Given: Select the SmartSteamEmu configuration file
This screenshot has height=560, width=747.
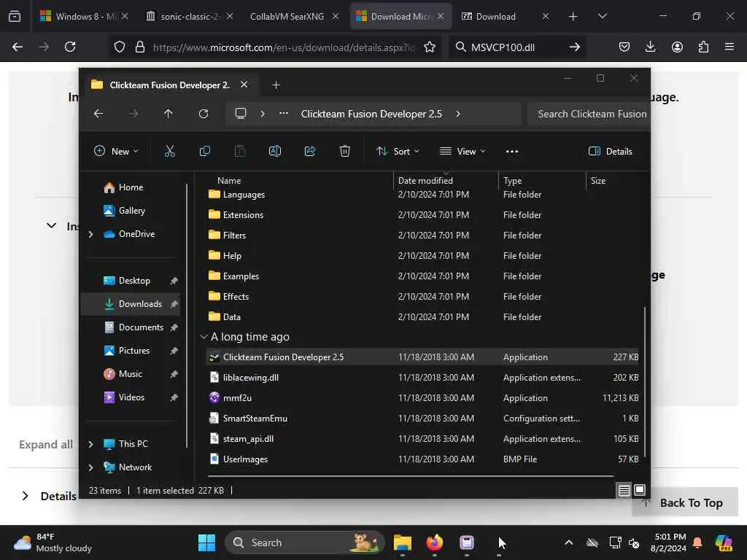Looking at the screenshot, I should 422,419.
